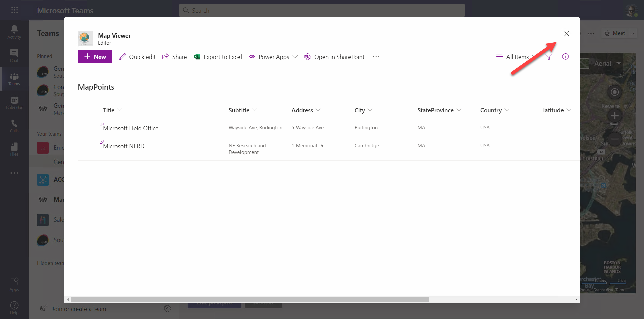Open Calls in the Teams sidebar
644x319 pixels.
pyautogui.click(x=14, y=126)
